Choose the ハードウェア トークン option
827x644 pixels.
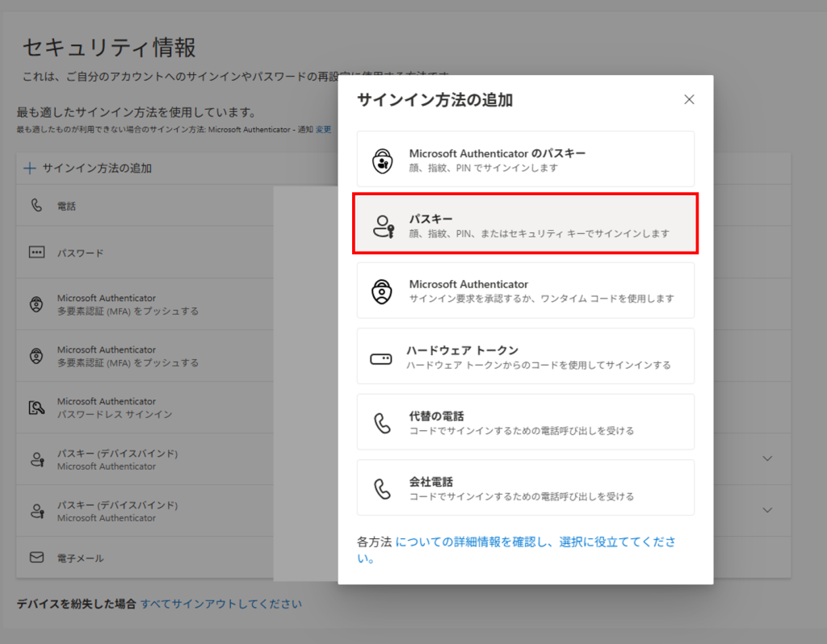[525, 356]
